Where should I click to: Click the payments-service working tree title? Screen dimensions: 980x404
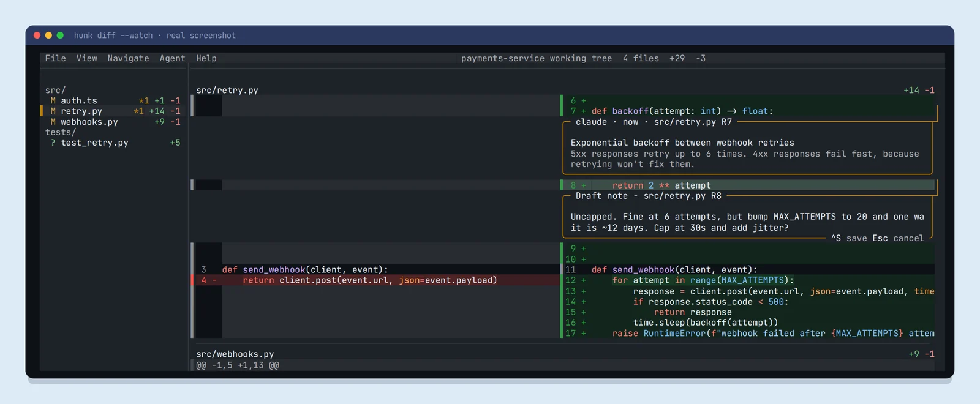[x=537, y=58]
